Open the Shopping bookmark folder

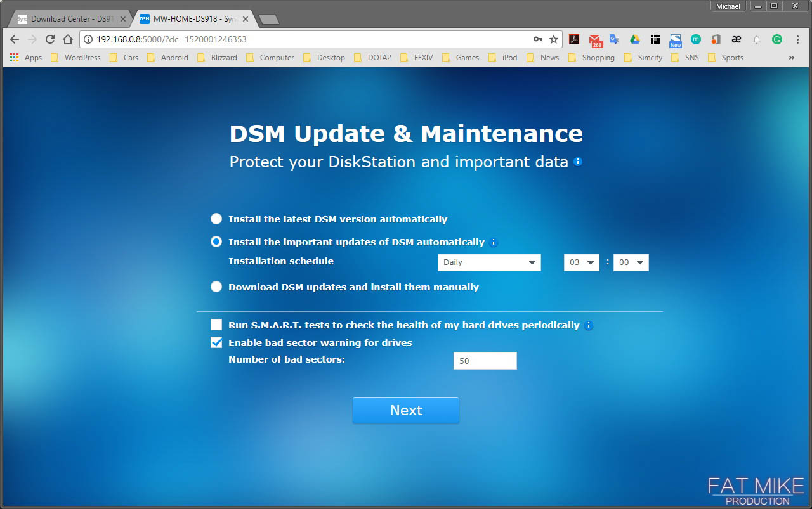[x=592, y=57]
